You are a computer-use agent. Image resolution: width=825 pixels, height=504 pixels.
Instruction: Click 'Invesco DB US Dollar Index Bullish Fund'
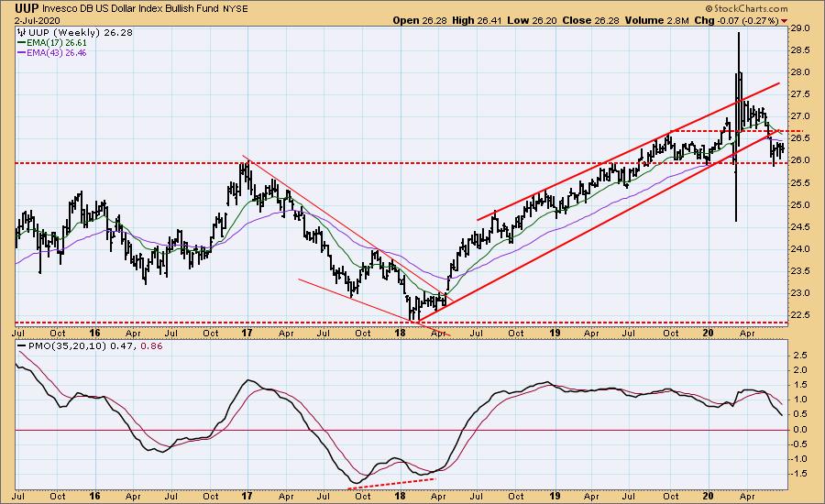pyautogui.click(x=130, y=9)
